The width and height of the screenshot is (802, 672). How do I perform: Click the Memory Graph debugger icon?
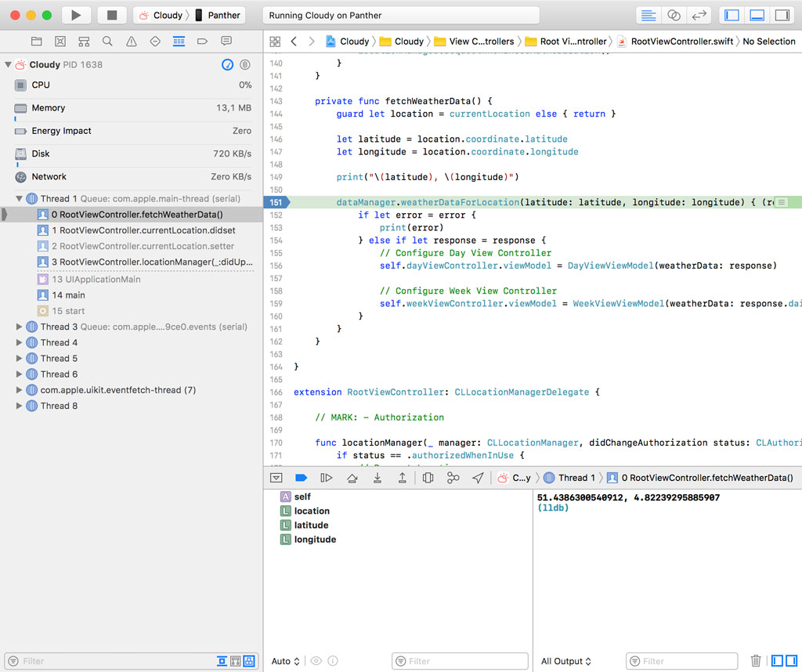point(453,478)
